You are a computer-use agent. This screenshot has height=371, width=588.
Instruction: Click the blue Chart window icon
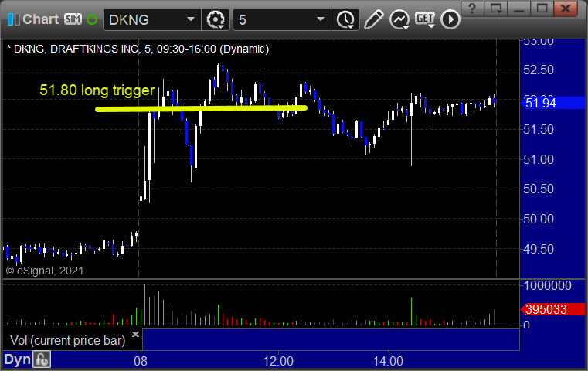(x=13, y=19)
